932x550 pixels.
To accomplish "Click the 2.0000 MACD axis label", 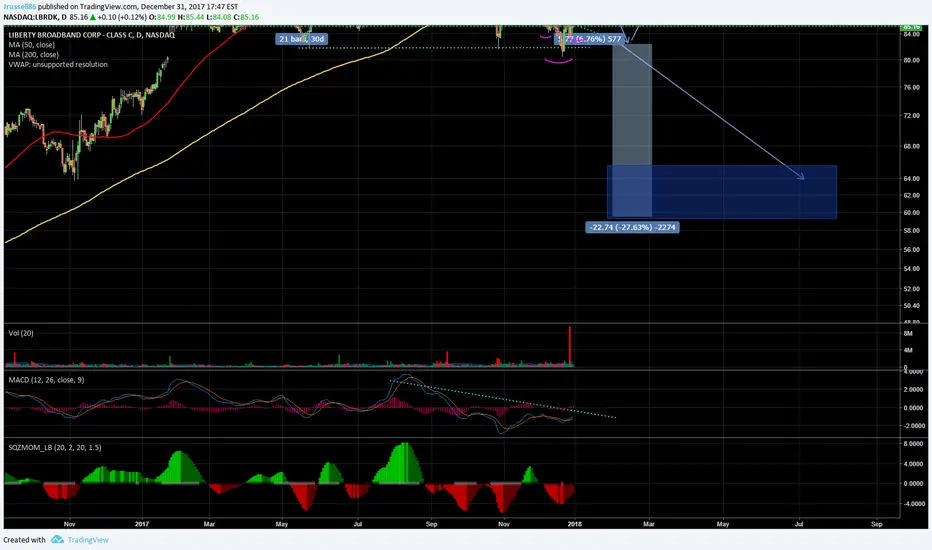I will [914, 389].
